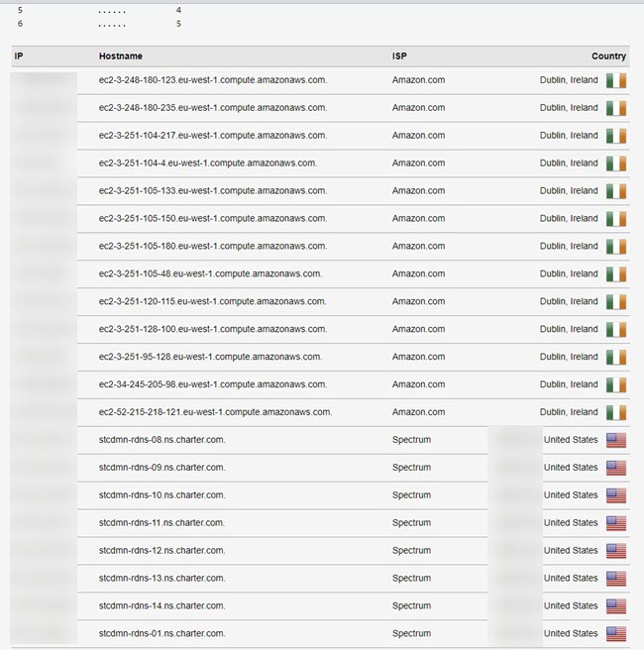
Task: Select hostname ec2-3-251-128-100.eu-west-1.compute.amazonaws.com.
Action: [213, 329]
